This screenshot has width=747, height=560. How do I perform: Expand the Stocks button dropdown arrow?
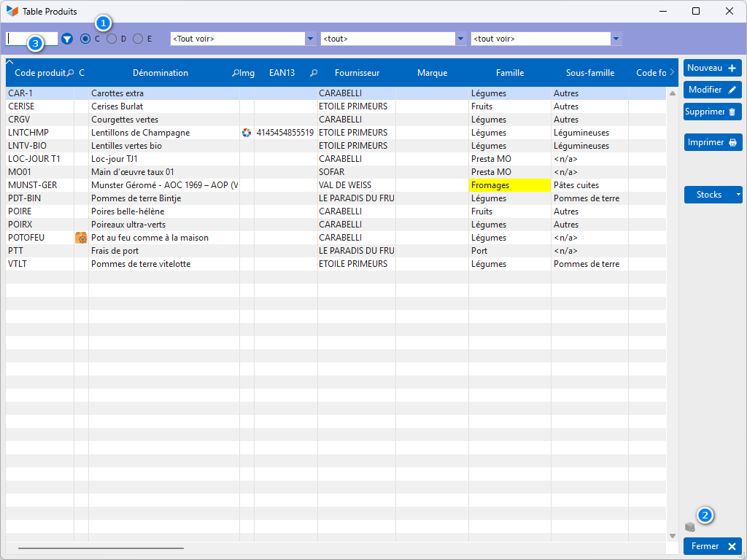738,195
